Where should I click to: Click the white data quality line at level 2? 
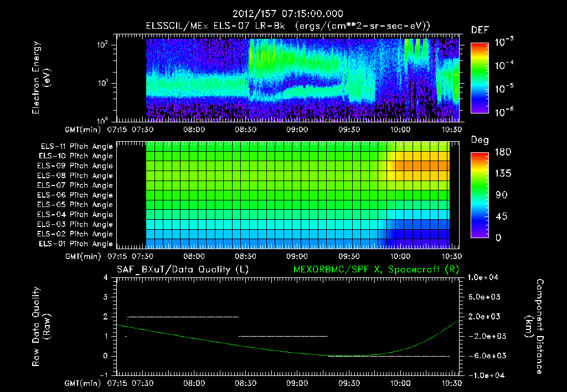183,317
